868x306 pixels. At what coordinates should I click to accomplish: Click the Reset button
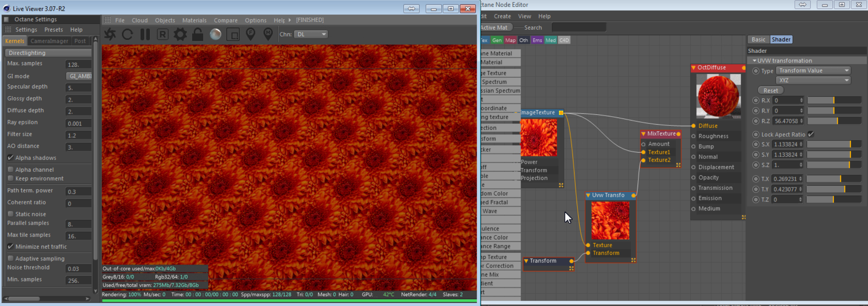tap(770, 90)
